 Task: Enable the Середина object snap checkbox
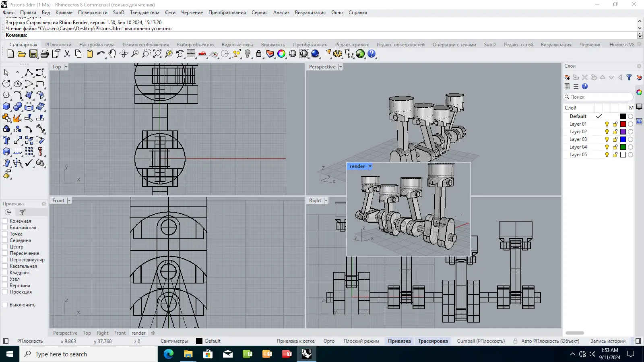pos(5,240)
